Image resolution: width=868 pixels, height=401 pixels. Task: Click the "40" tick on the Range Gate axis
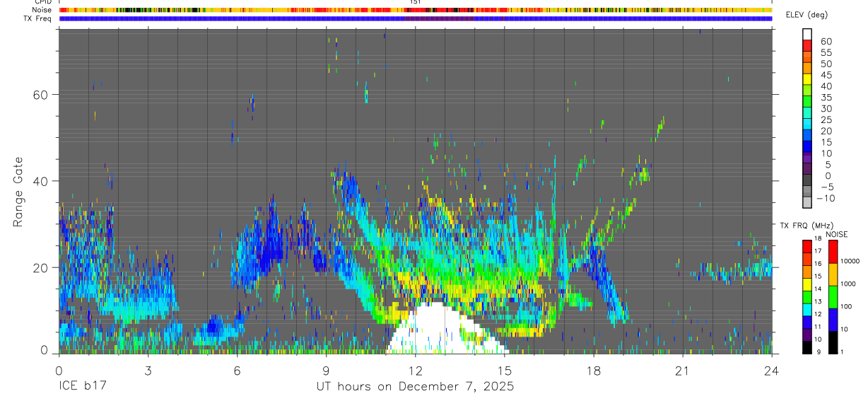tap(40, 181)
